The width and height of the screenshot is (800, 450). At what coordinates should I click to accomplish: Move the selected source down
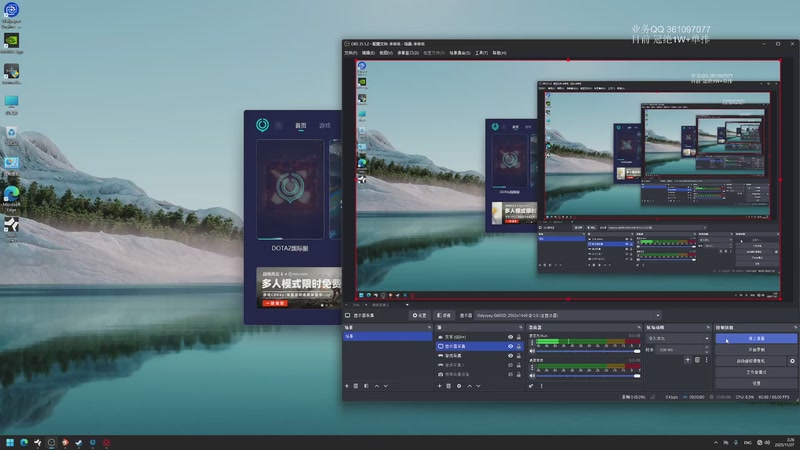click(479, 386)
